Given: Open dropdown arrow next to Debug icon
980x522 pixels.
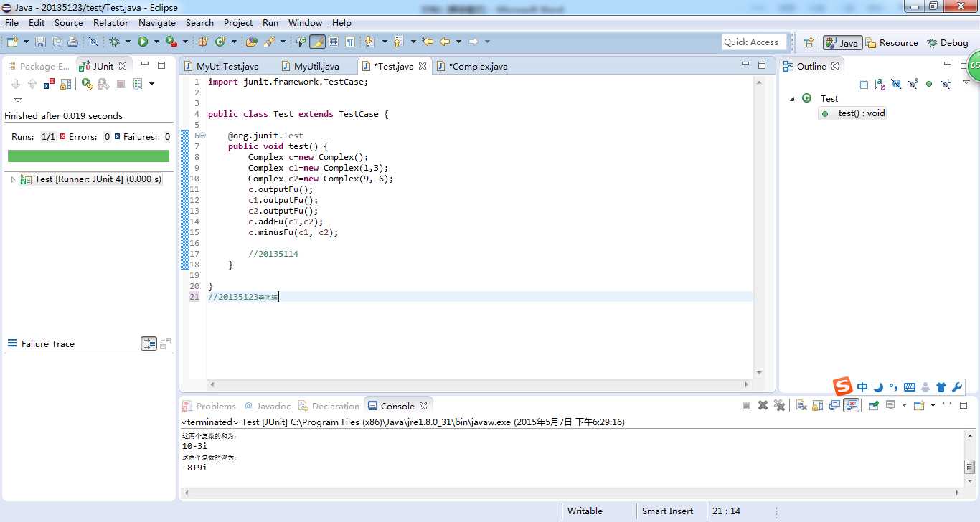Looking at the screenshot, I should 128,42.
